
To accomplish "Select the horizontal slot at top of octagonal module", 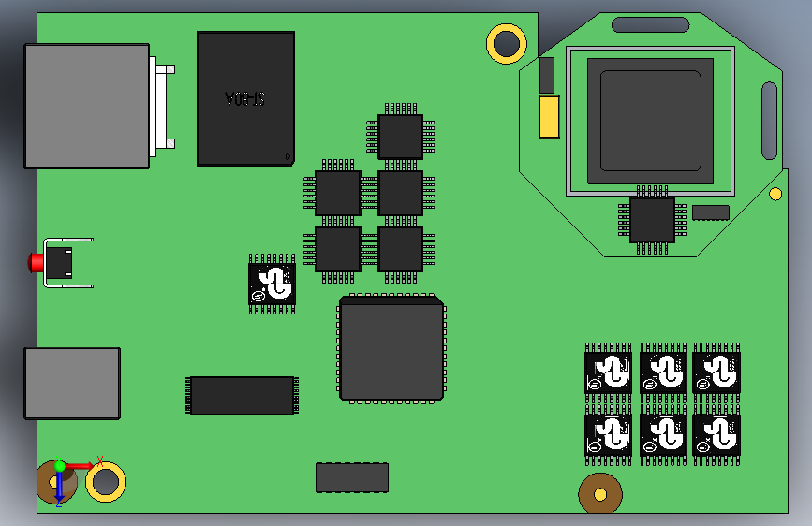I will point(650,25).
